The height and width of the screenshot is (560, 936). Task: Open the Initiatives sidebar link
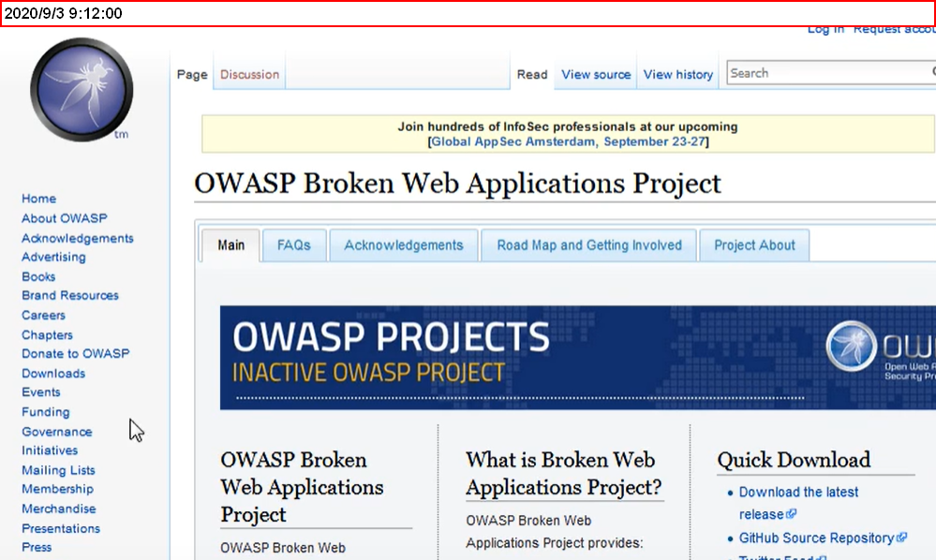[x=50, y=450]
